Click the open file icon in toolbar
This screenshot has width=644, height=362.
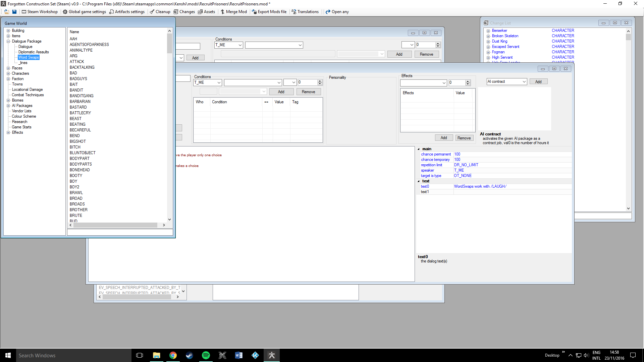pos(6,12)
